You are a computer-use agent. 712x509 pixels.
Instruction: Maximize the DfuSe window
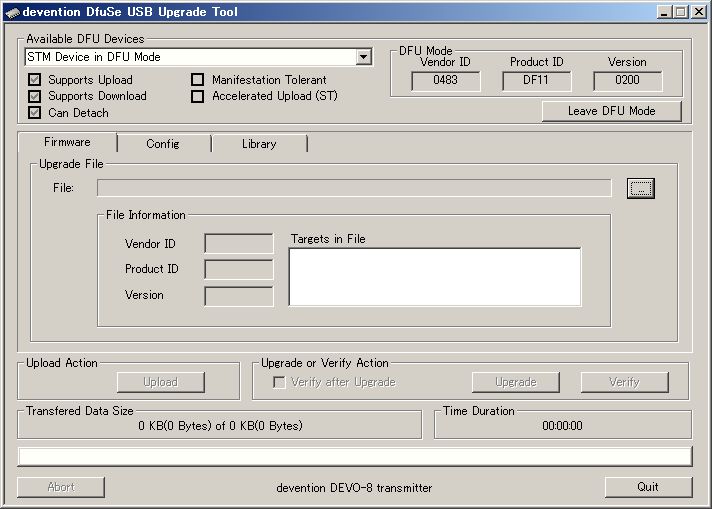[681, 12]
